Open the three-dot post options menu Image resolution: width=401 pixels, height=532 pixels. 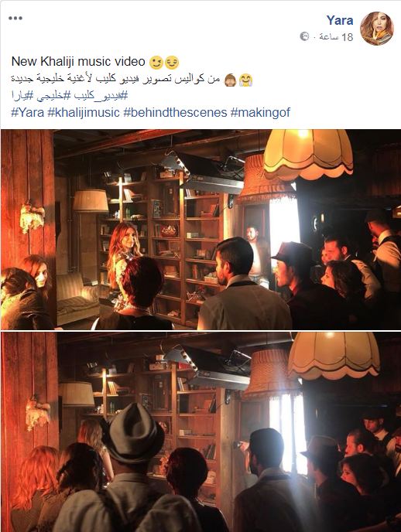15,18
